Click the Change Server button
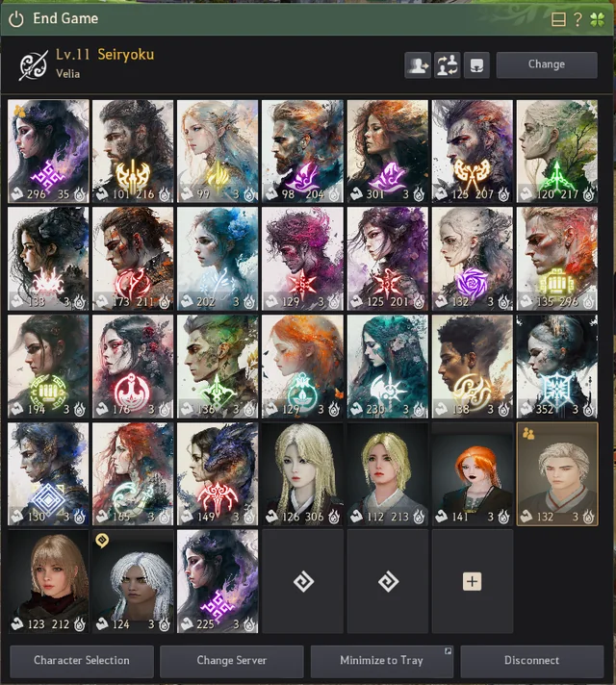 [x=232, y=660]
